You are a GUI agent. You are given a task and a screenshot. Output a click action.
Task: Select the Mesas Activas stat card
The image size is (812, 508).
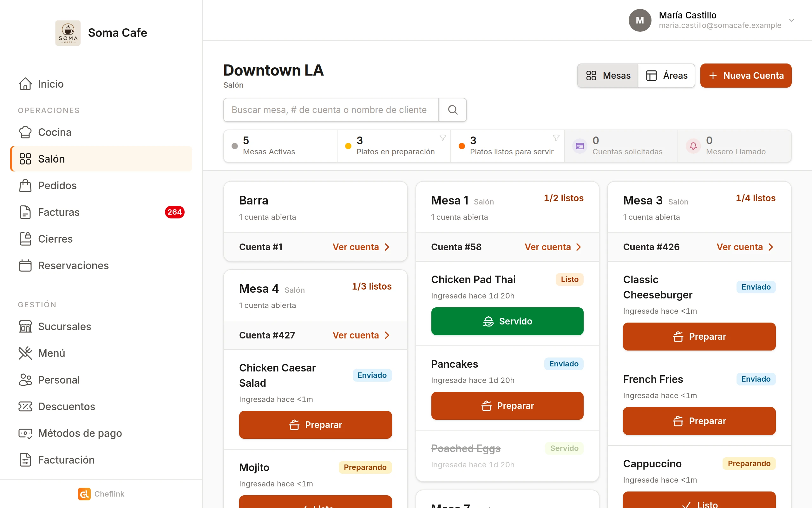pos(280,146)
